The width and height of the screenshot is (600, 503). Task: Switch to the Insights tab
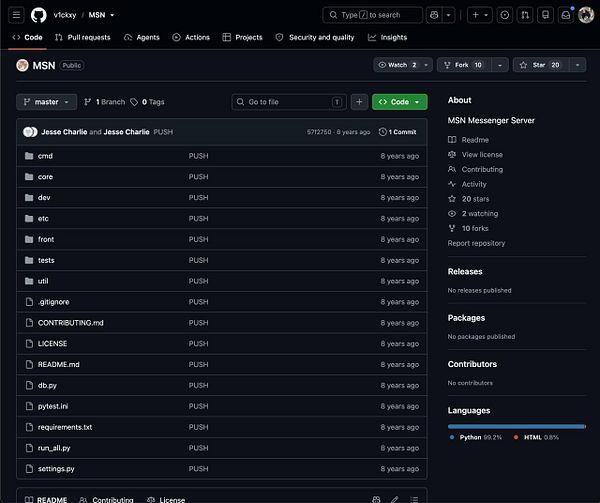pos(388,37)
